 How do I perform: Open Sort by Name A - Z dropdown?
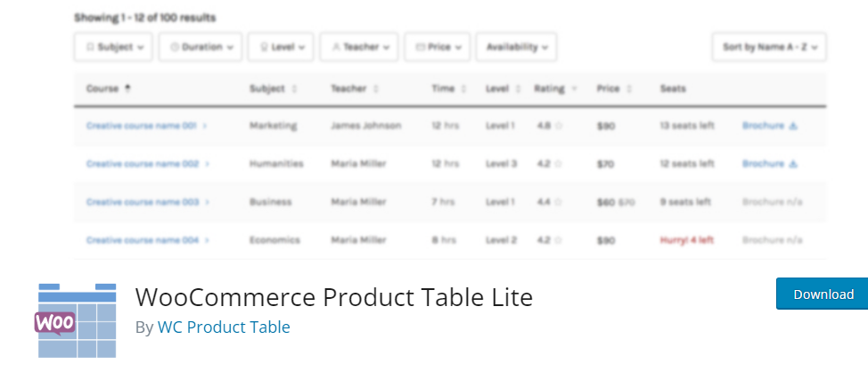pyautogui.click(x=769, y=47)
